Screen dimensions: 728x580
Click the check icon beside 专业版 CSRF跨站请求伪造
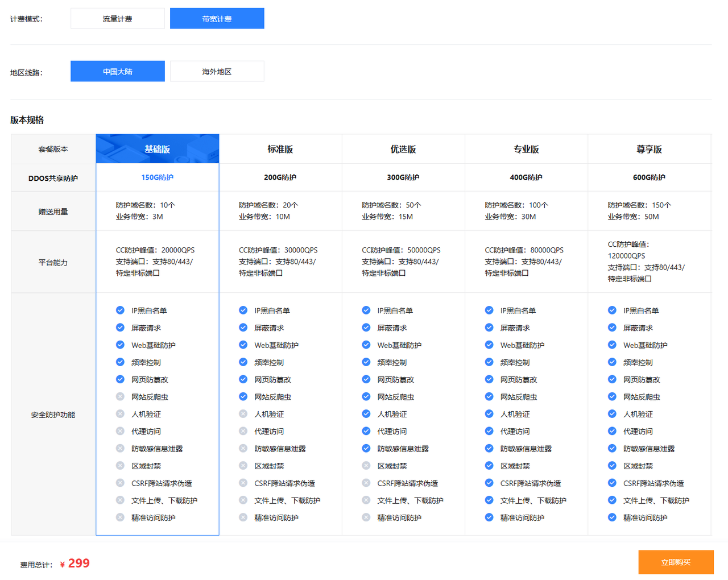(x=489, y=483)
